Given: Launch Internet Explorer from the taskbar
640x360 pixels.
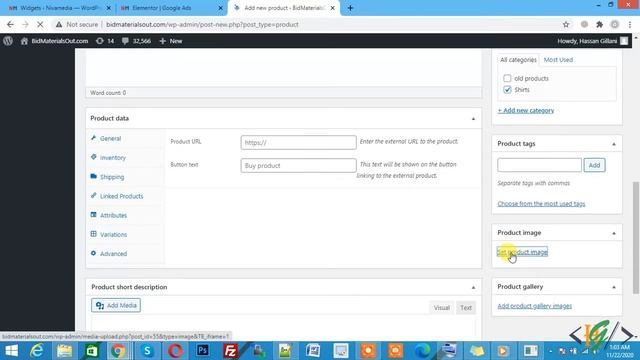Looking at the screenshot, I should [37, 351].
